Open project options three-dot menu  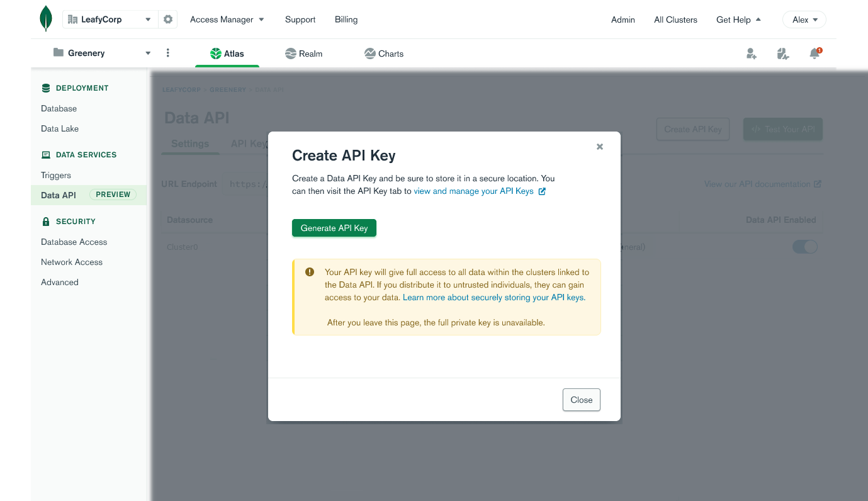pos(168,53)
